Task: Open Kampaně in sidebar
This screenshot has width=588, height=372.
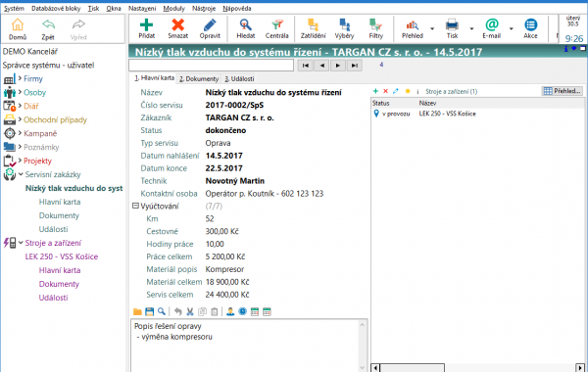Action: point(40,133)
